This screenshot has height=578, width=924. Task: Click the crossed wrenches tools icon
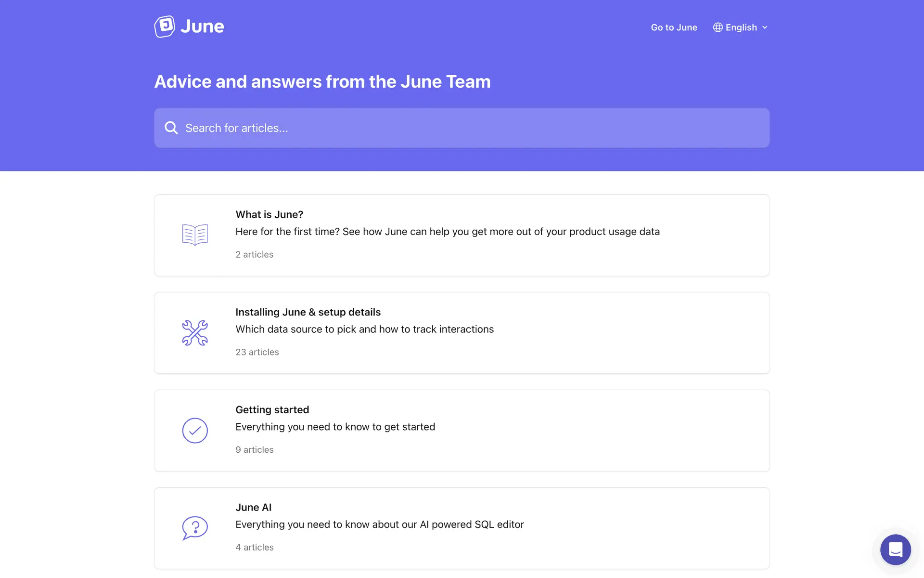click(x=195, y=333)
